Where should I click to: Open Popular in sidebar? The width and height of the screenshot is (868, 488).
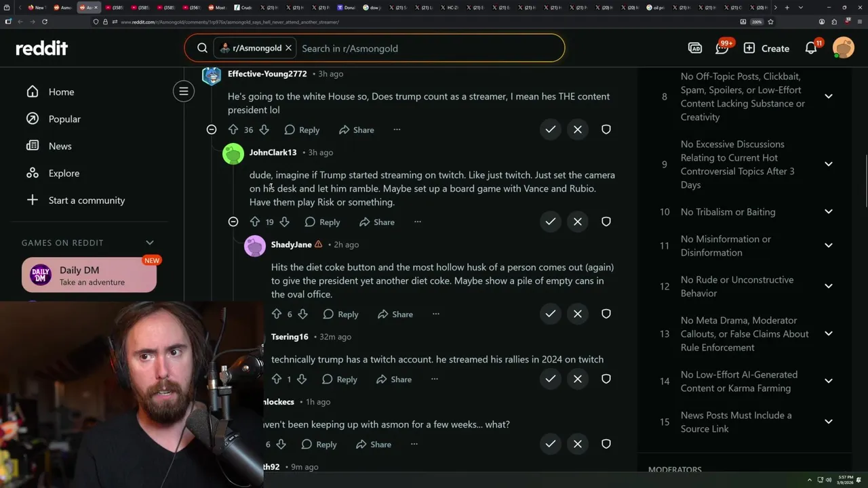click(x=64, y=119)
